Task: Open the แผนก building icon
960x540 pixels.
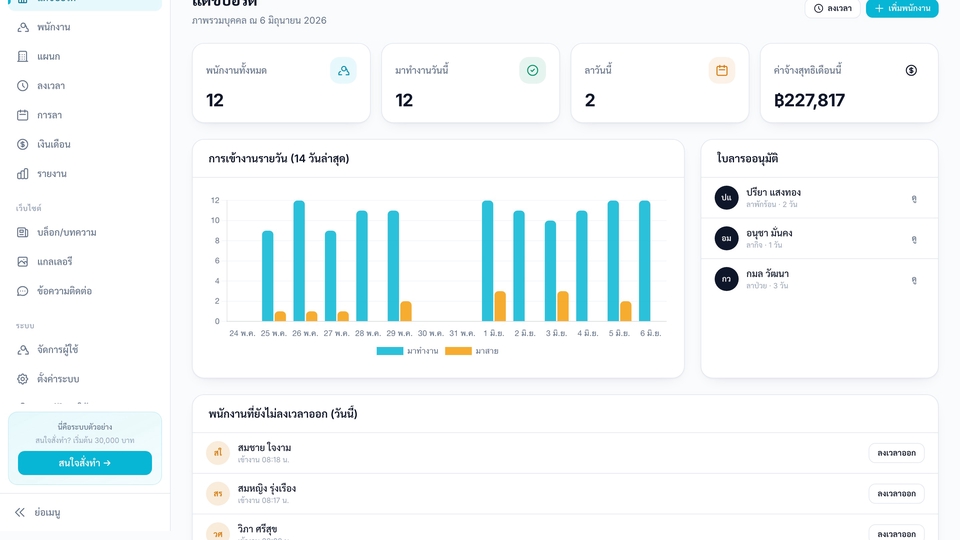Action: [x=23, y=56]
